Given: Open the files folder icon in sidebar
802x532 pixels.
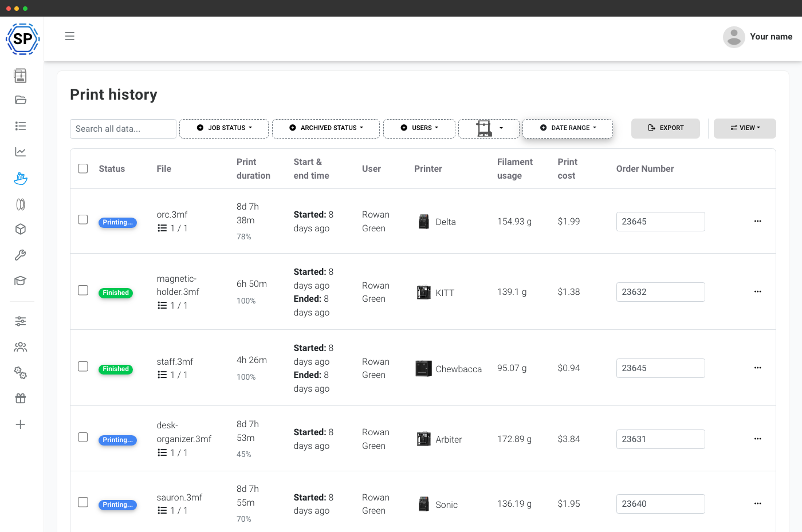Looking at the screenshot, I should tap(21, 100).
